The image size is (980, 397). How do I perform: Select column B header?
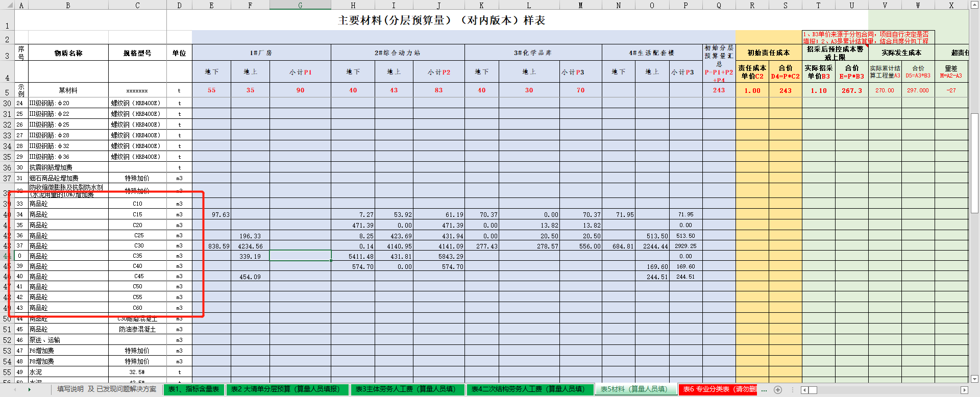pos(68,5)
